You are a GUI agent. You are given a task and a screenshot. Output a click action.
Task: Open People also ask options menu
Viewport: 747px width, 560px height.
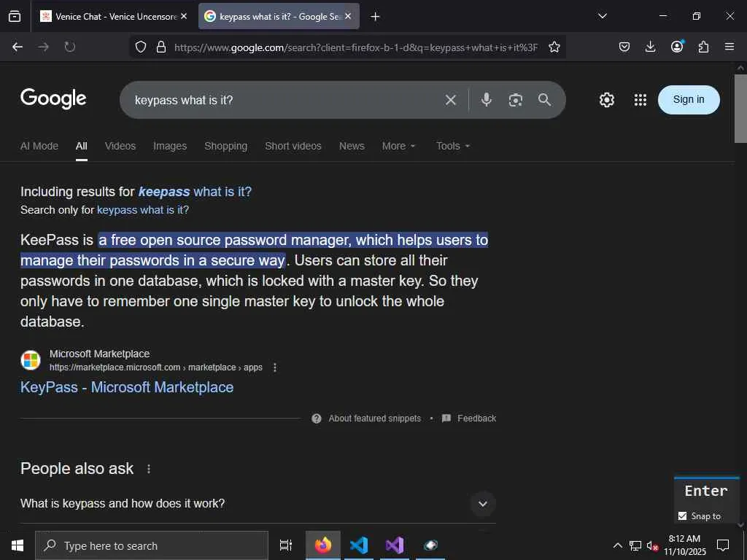(149, 469)
